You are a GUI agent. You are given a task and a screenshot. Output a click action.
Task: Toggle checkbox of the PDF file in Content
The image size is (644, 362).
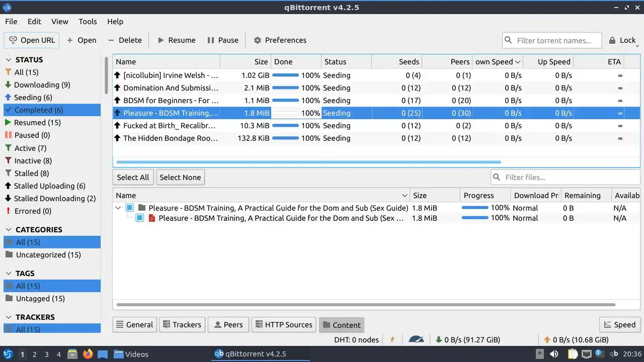coord(139,218)
